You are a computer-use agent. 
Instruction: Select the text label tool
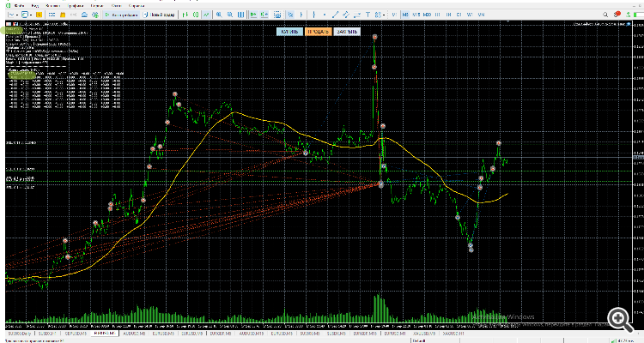coord(368,15)
